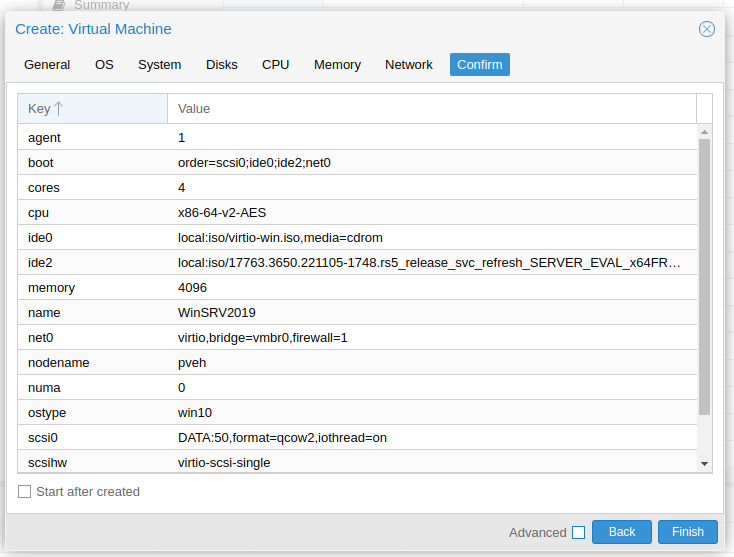Screen dimensions: 734x557
Task: Close the Create Virtual Machine dialog
Action: pos(706,29)
